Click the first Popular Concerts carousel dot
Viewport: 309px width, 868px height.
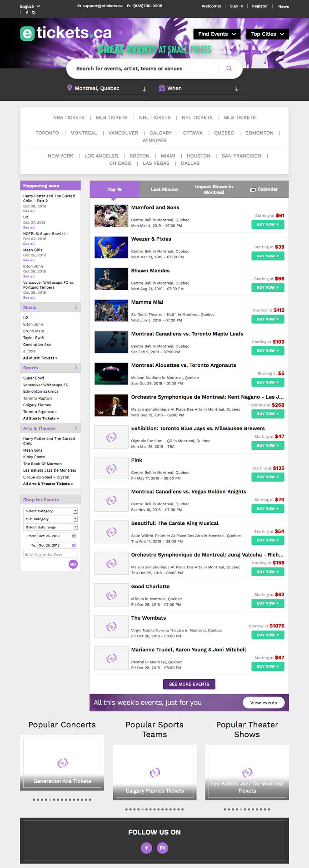point(34,799)
